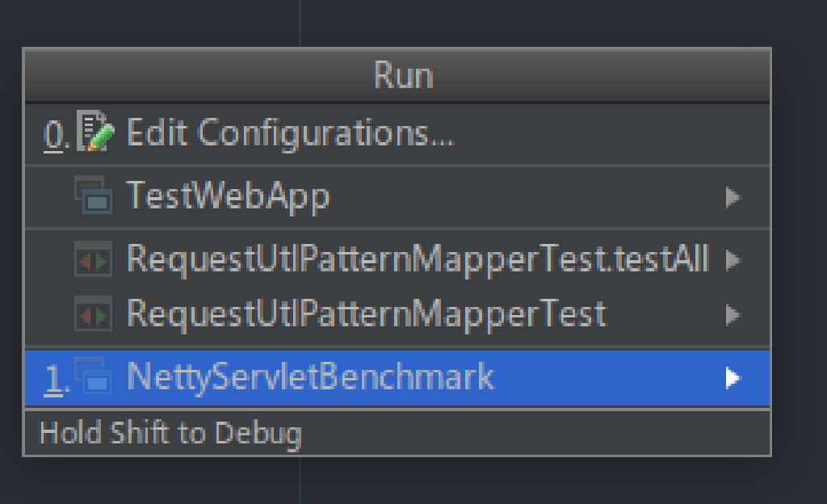Run the NettyServletBenchmark configuration

[310, 377]
